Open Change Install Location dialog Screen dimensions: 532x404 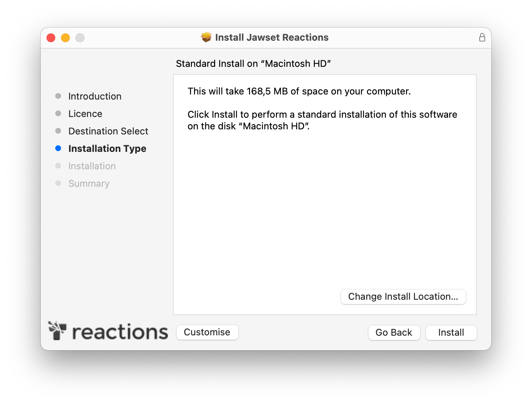pos(403,296)
